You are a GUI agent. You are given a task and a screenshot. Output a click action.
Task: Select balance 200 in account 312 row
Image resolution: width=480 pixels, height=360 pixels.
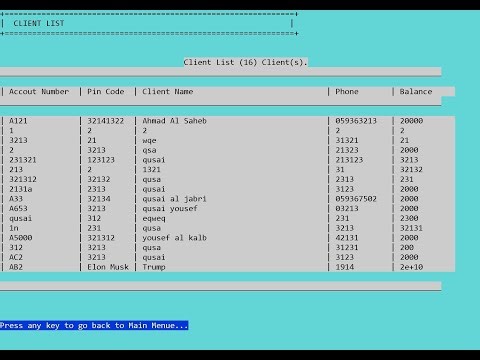(x=407, y=247)
